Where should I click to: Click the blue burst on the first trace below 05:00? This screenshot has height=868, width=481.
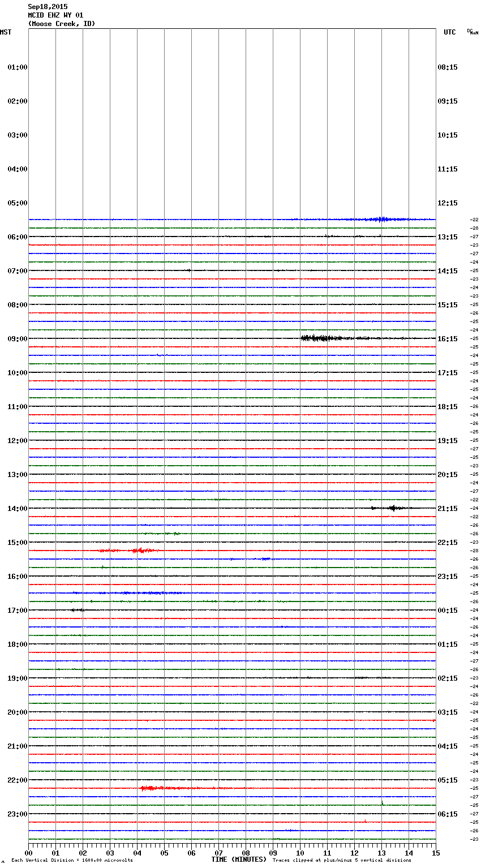(380, 219)
